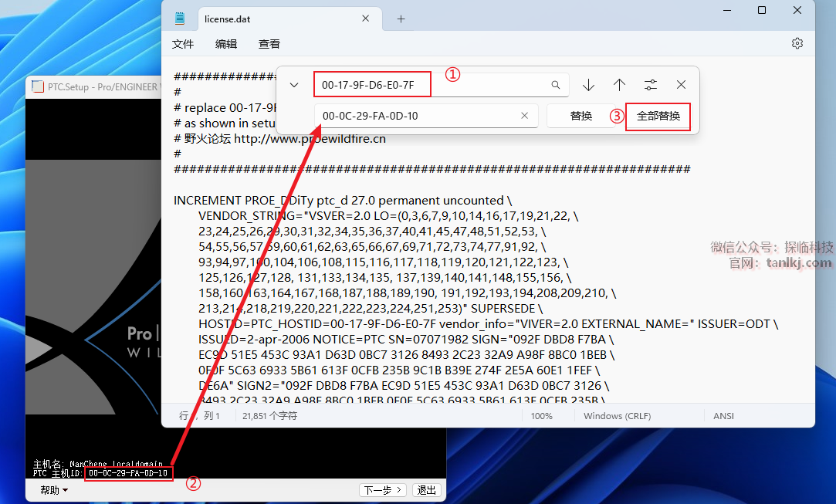Image resolution: width=836 pixels, height=504 pixels.
Task: Find previous match with up arrow
Action: click(x=619, y=85)
